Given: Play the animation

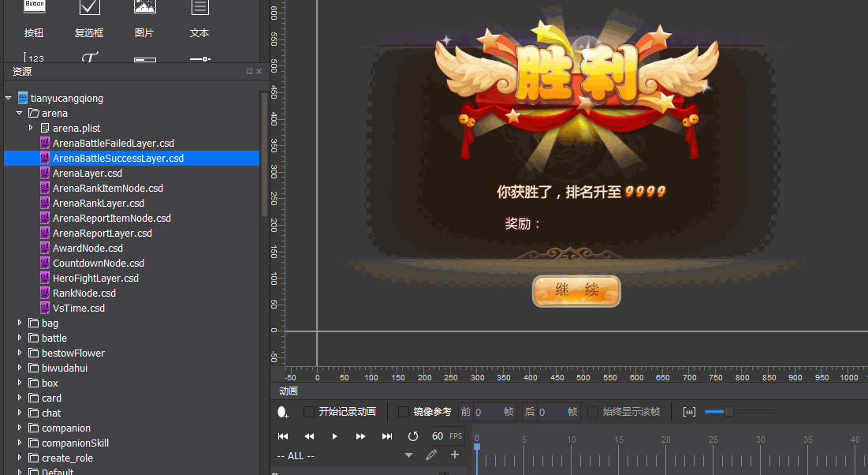Looking at the screenshot, I should pos(335,436).
